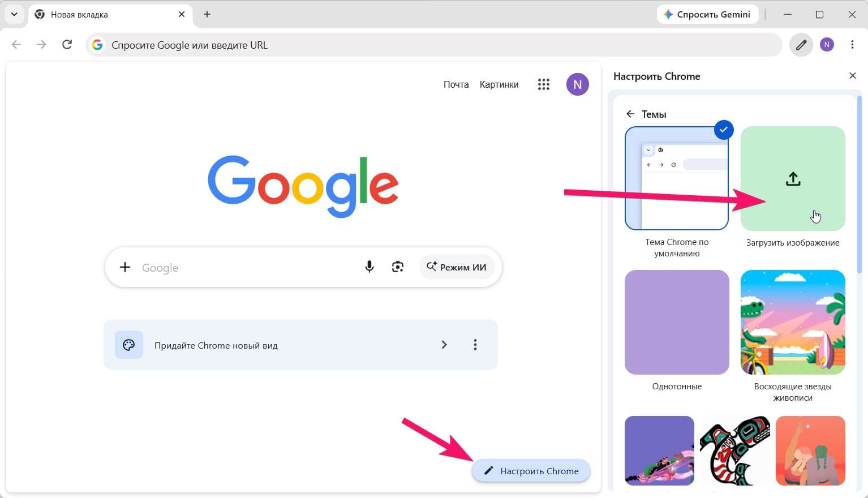Reload the page
This screenshot has width=868, height=498.
[67, 44]
